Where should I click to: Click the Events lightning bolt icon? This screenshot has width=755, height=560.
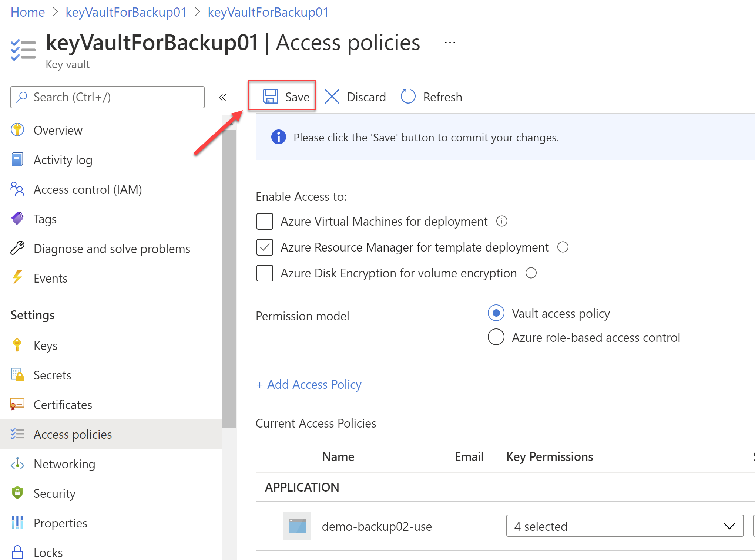point(17,278)
